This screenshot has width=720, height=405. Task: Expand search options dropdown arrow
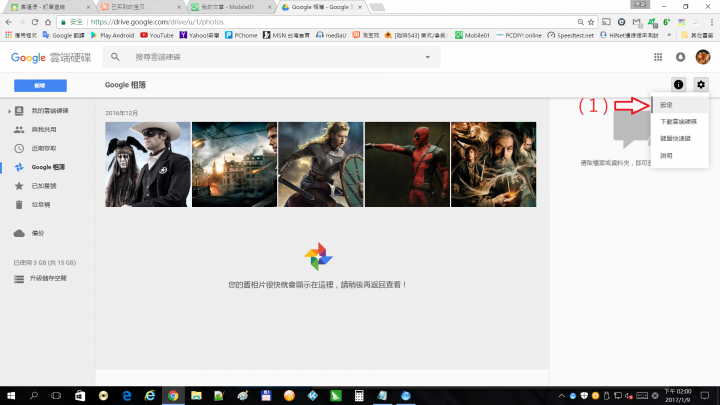428,57
